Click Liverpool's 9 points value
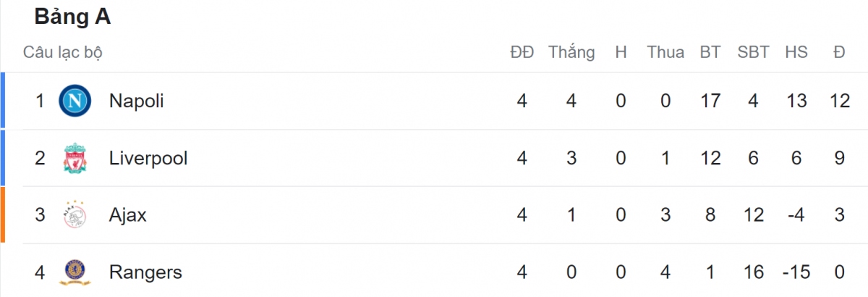The height and width of the screenshot is (297, 868). [x=840, y=158]
